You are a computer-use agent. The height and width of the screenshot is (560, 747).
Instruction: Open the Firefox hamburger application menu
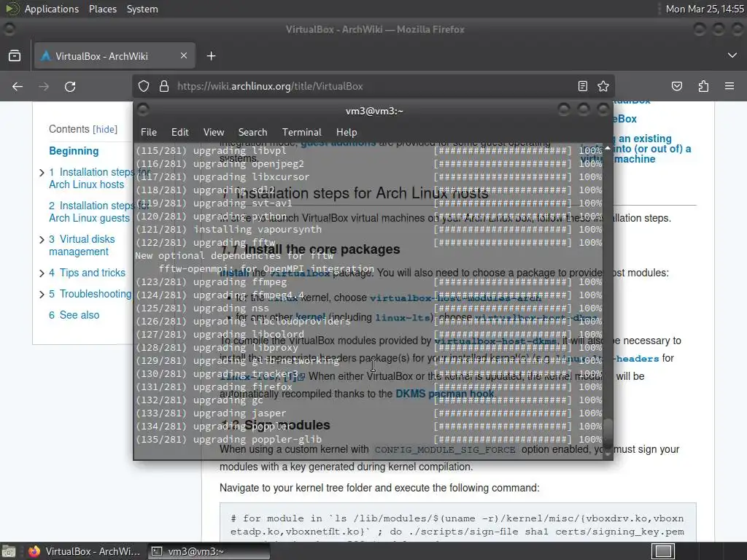(x=729, y=86)
